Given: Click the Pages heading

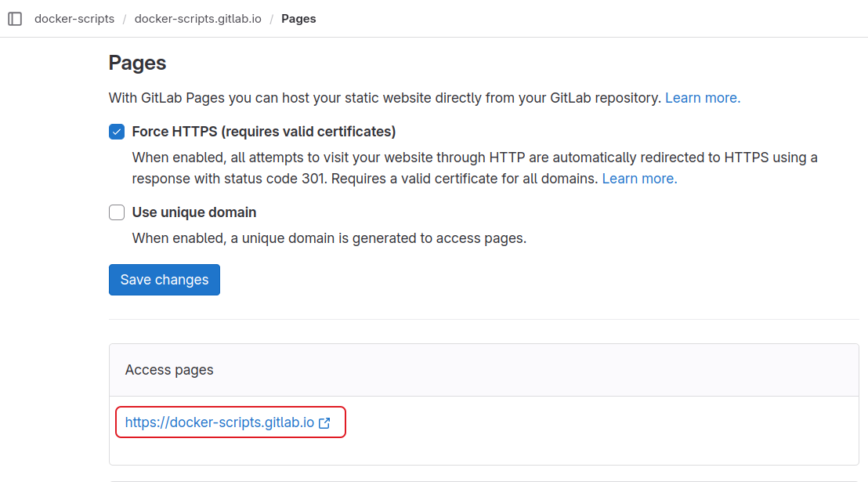Looking at the screenshot, I should tap(137, 63).
